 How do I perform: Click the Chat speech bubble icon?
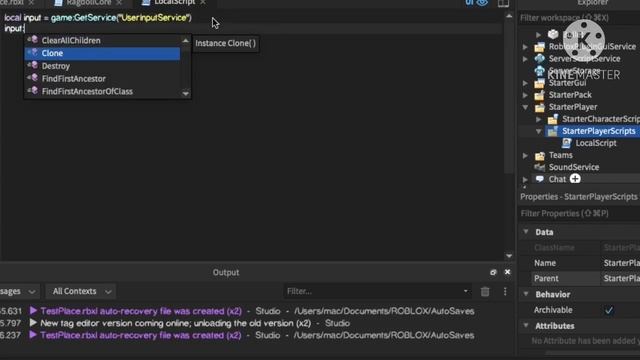tap(540, 179)
